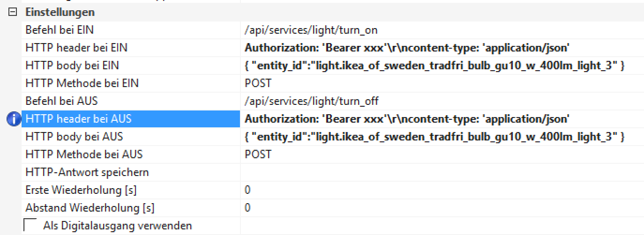Screen dimensions: 644x235
Task: Collapse the Einstellungen section
Action: (x=12, y=13)
